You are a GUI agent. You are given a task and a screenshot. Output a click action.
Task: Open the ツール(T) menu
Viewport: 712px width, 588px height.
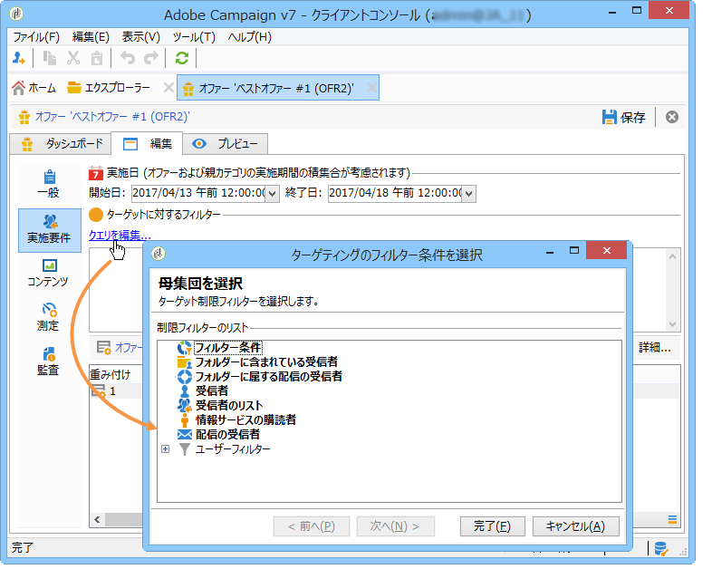194,37
